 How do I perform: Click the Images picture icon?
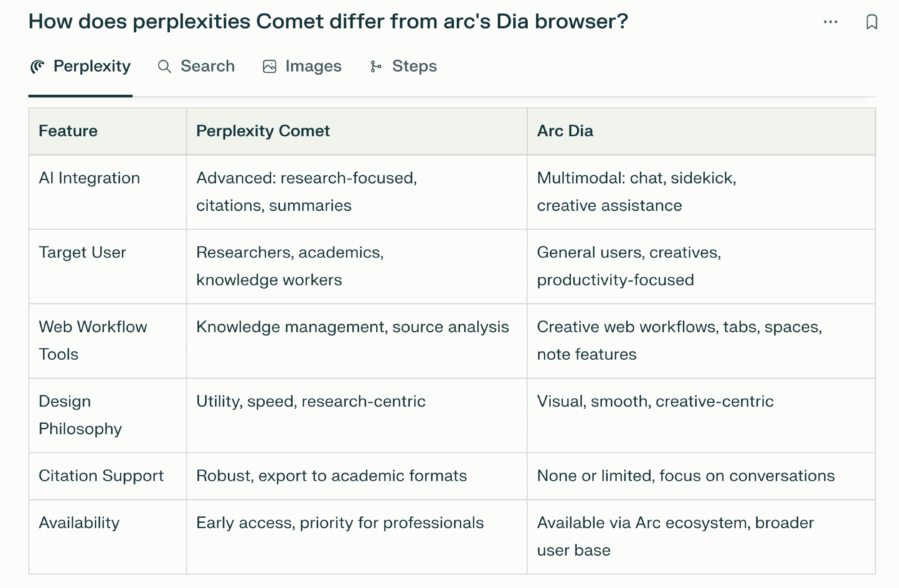(269, 67)
